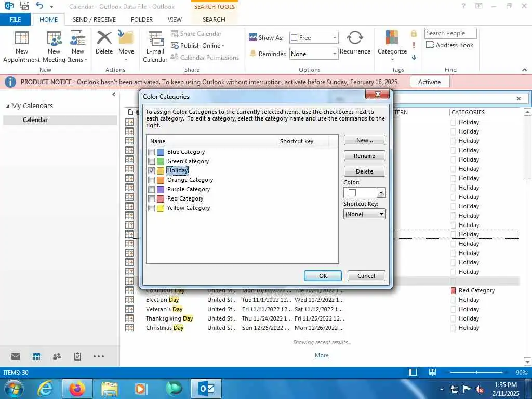Click Delete button in Color Categories
Viewport: 532px width, 399px height.
pos(364,171)
